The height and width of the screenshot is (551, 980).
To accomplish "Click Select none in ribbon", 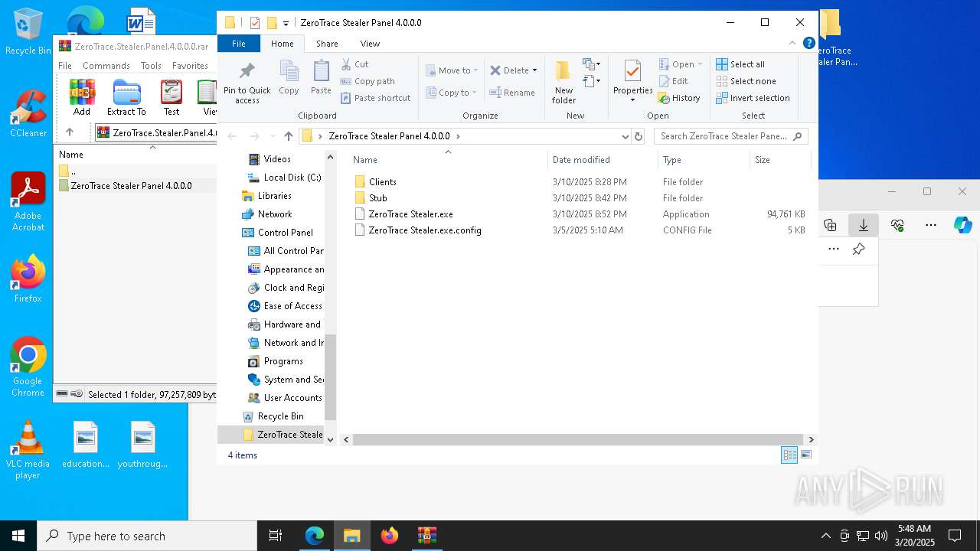I will [x=746, y=81].
